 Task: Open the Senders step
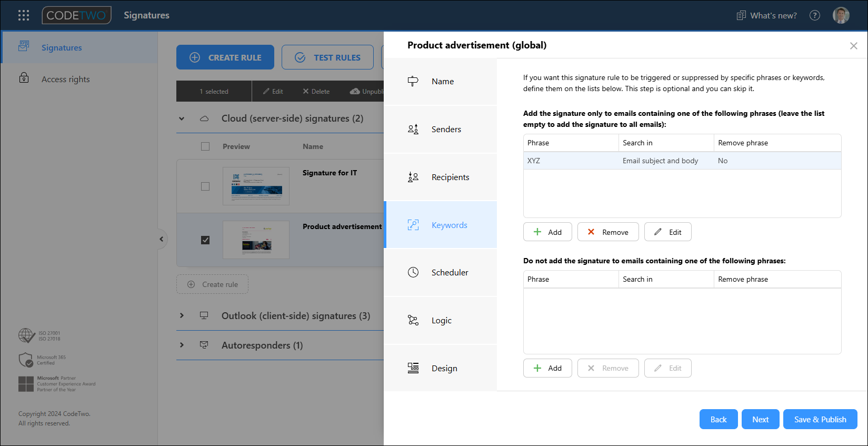[x=440, y=129]
